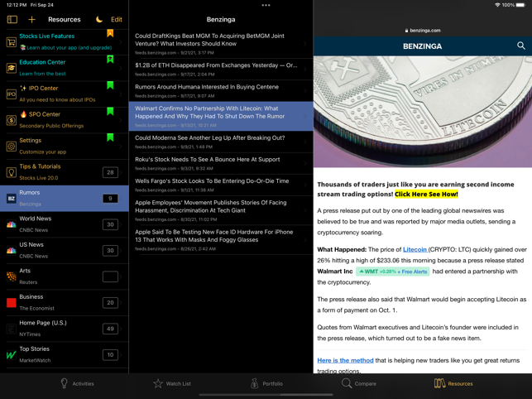Add a new resource with plus icon

[32, 19]
